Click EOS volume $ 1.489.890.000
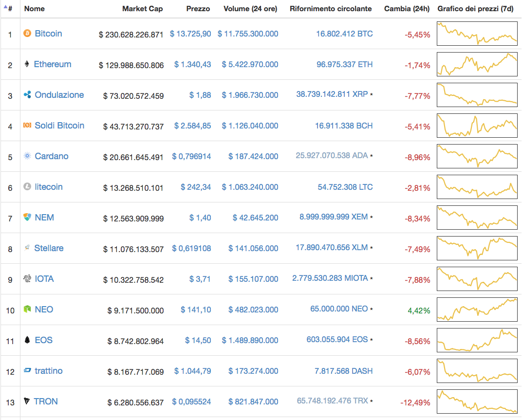 pos(250,340)
